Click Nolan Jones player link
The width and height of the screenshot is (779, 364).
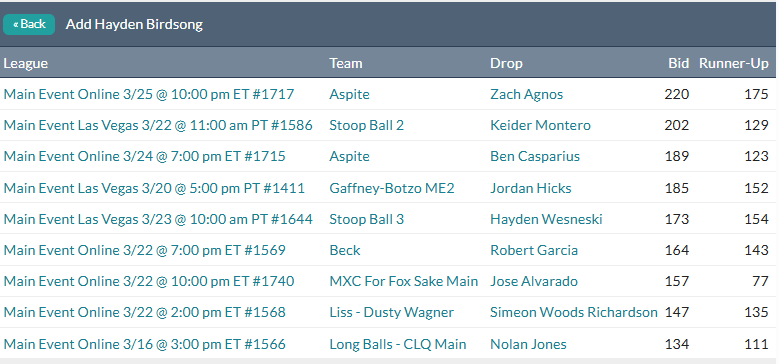click(528, 344)
